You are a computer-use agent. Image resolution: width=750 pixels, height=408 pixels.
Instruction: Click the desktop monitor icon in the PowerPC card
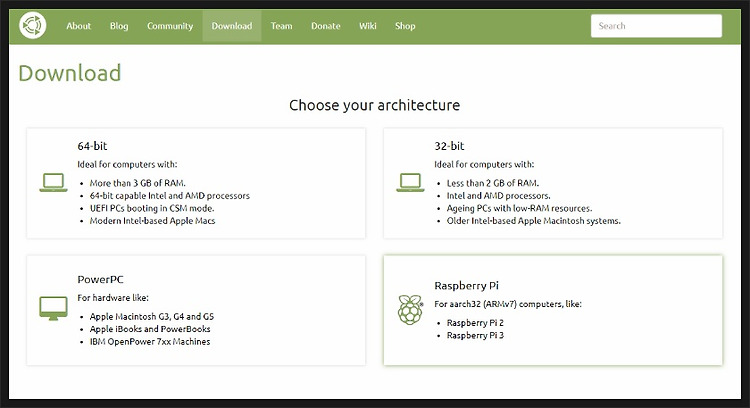coord(53,309)
